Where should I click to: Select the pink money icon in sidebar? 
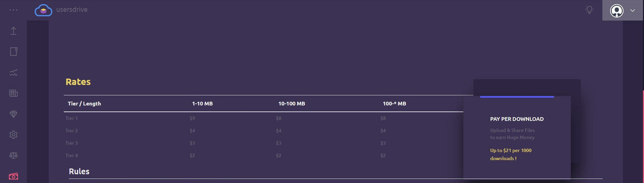[x=14, y=176]
